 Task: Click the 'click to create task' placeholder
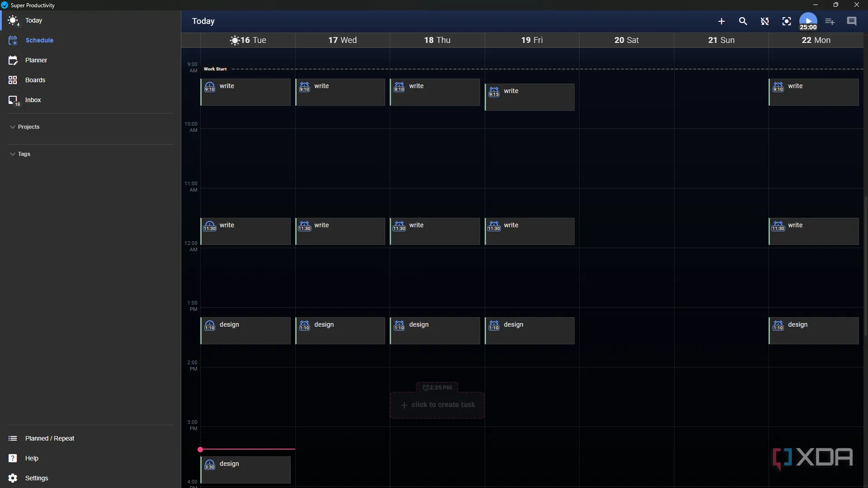[x=437, y=405]
